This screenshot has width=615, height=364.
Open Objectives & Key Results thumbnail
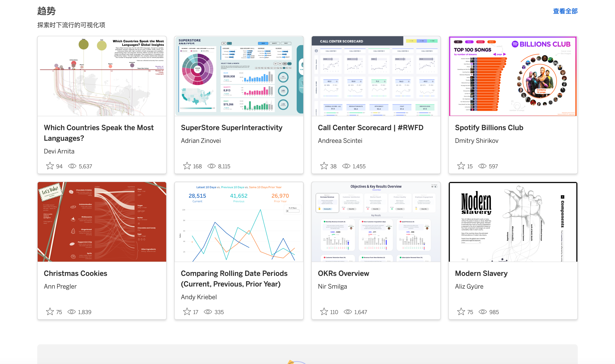(376, 222)
